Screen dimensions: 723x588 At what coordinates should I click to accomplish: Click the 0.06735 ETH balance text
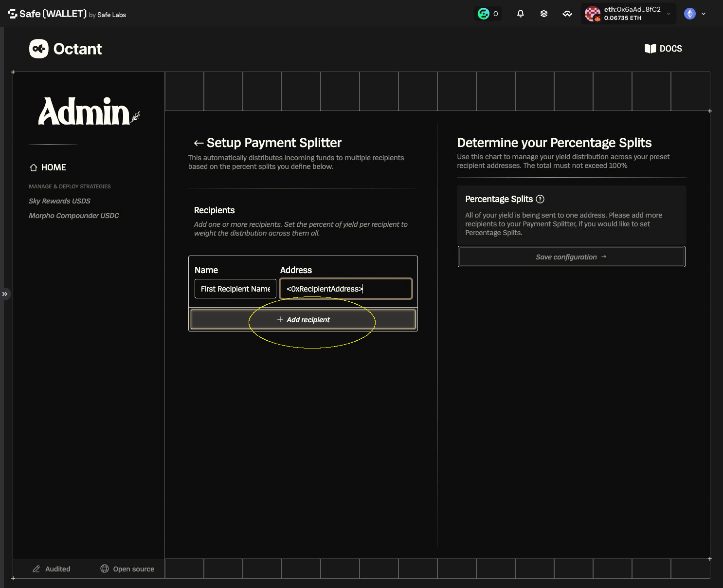(623, 18)
